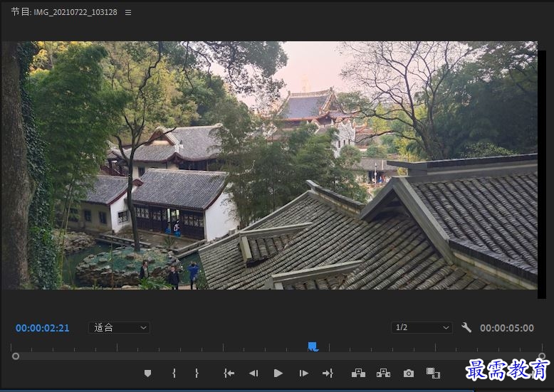Go to Out point button
This screenshot has width=554, height=392.
328,374
